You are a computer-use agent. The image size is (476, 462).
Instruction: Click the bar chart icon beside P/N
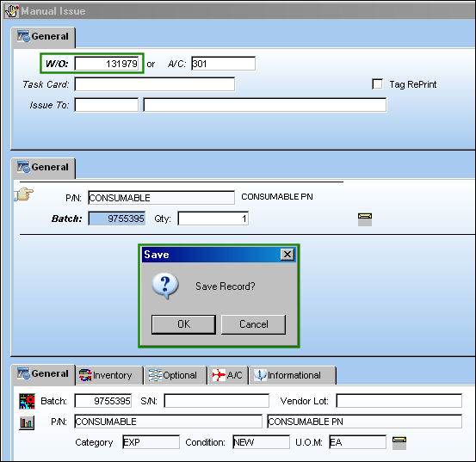27,422
